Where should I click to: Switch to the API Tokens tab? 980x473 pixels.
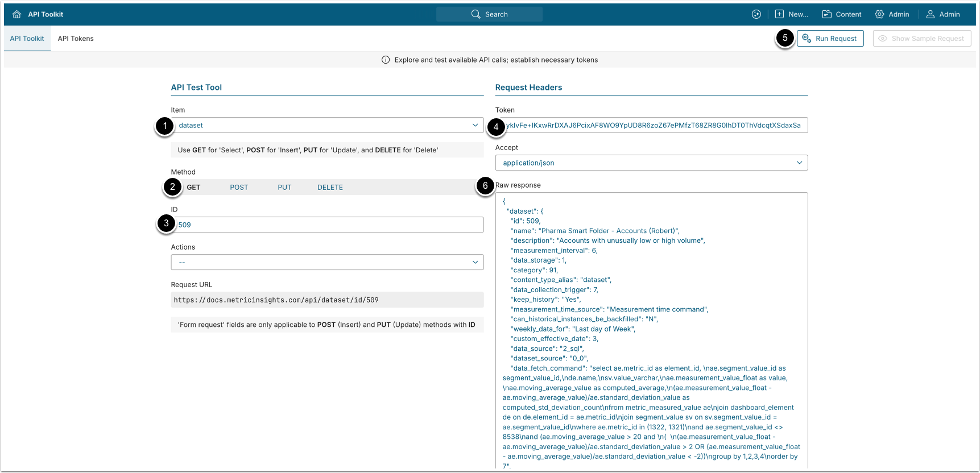[x=76, y=39]
